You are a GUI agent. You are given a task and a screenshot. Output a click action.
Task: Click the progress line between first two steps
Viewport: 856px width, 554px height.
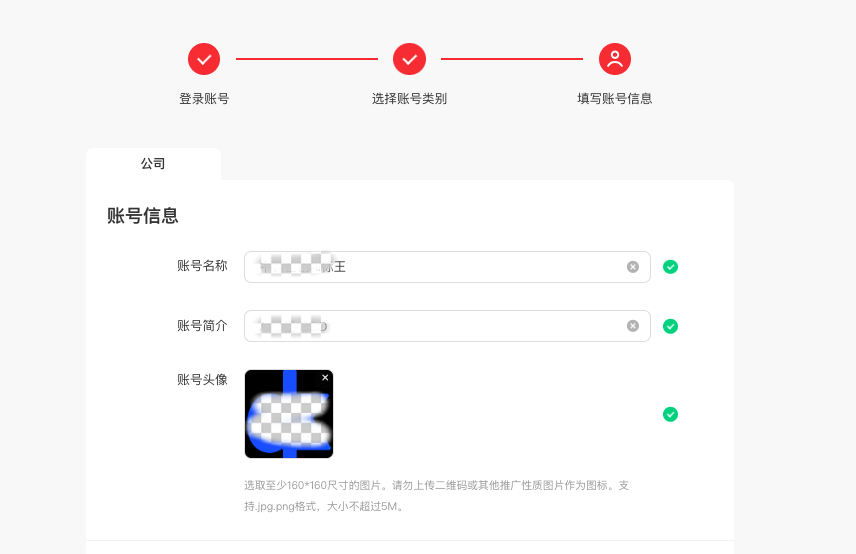click(x=307, y=59)
